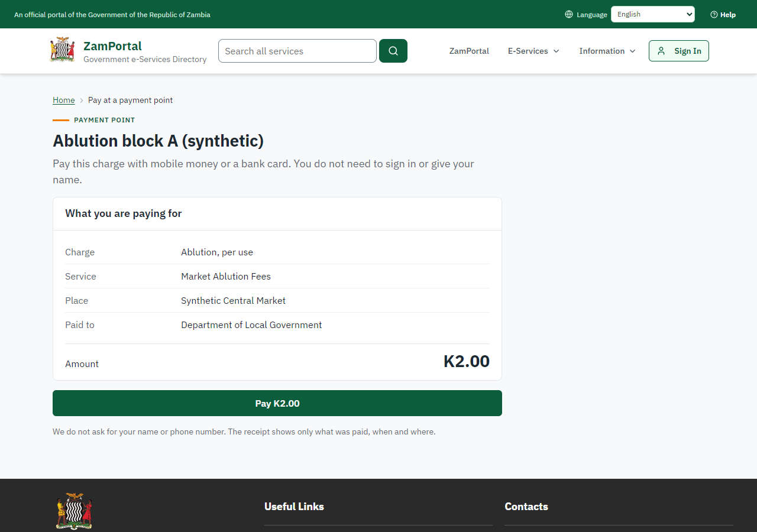Click the 'Paid to' row label
Screen dimensions: 757x532
coord(80,325)
